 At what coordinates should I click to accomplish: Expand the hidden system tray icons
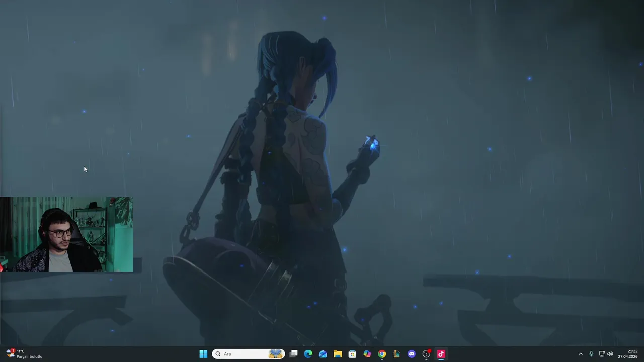580,354
